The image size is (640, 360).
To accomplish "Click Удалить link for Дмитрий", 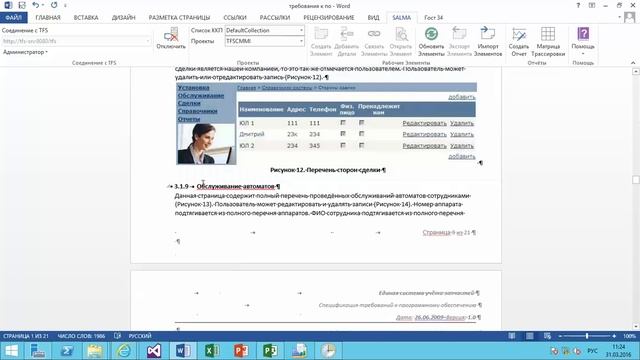I will coord(462,134).
